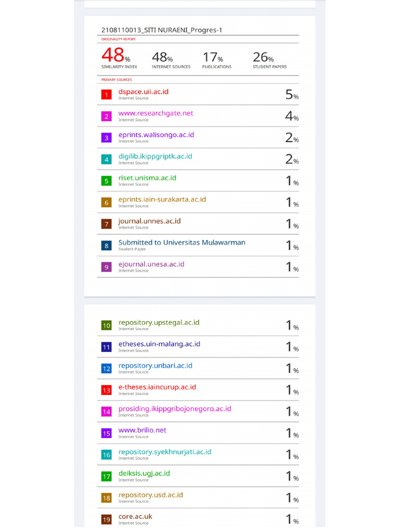Open the journal.unnes.ac.id source link
Viewport: 399px width, 532px height.
(x=150, y=221)
